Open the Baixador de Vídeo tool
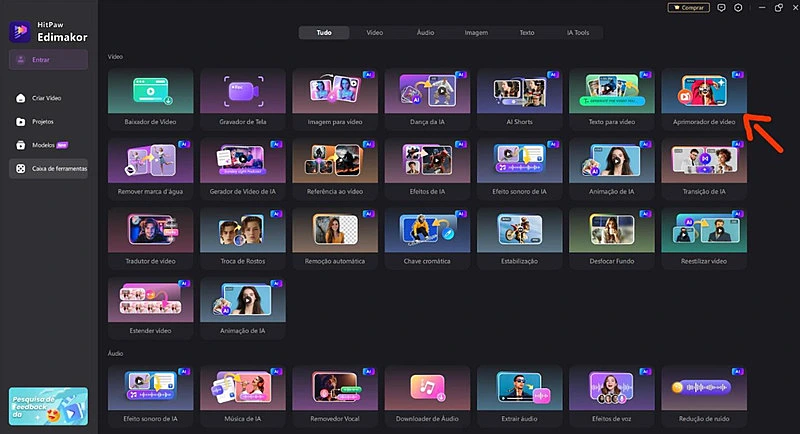This screenshot has height=434, width=800. (150, 96)
